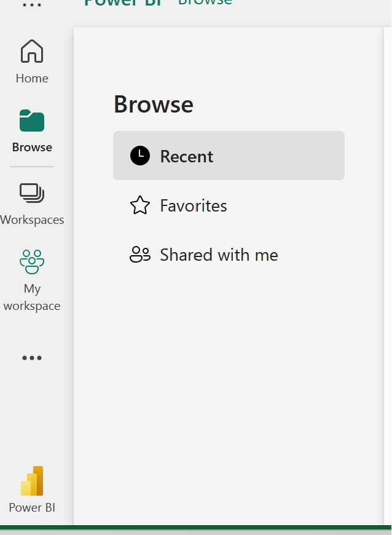This screenshot has width=392, height=535.
Task: Click the Browse breadcrumb in header
Action: coord(205,2)
